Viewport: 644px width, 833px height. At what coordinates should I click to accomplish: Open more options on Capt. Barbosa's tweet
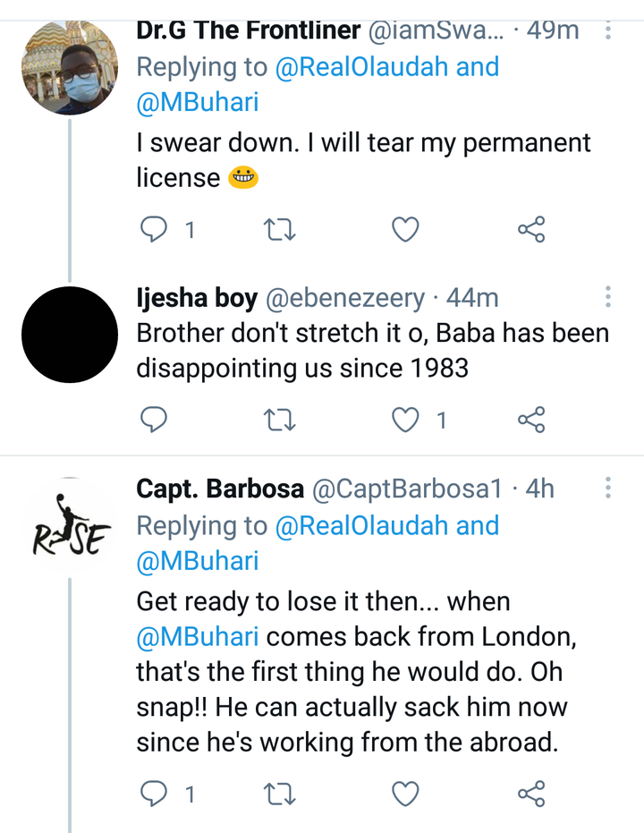pos(608,487)
